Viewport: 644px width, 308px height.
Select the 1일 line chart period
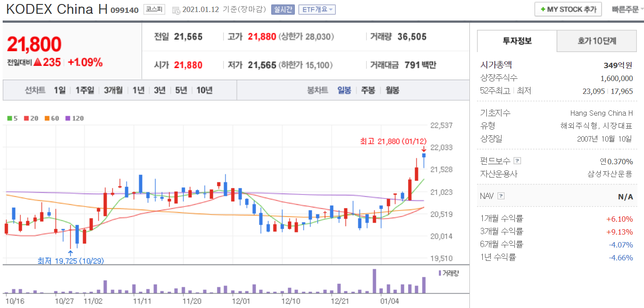tap(60, 90)
